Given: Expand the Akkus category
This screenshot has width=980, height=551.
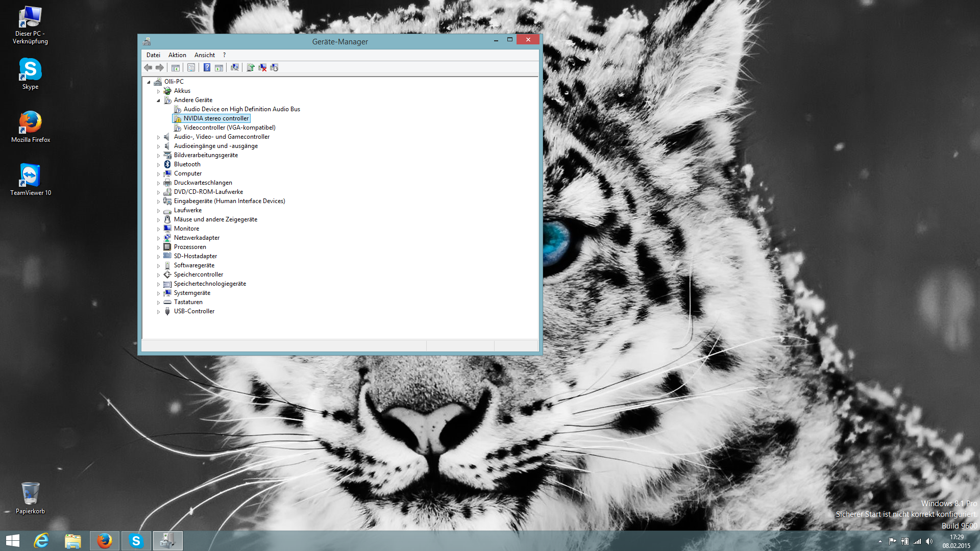Looking at the screenshot, I should (x=158, y=91).
